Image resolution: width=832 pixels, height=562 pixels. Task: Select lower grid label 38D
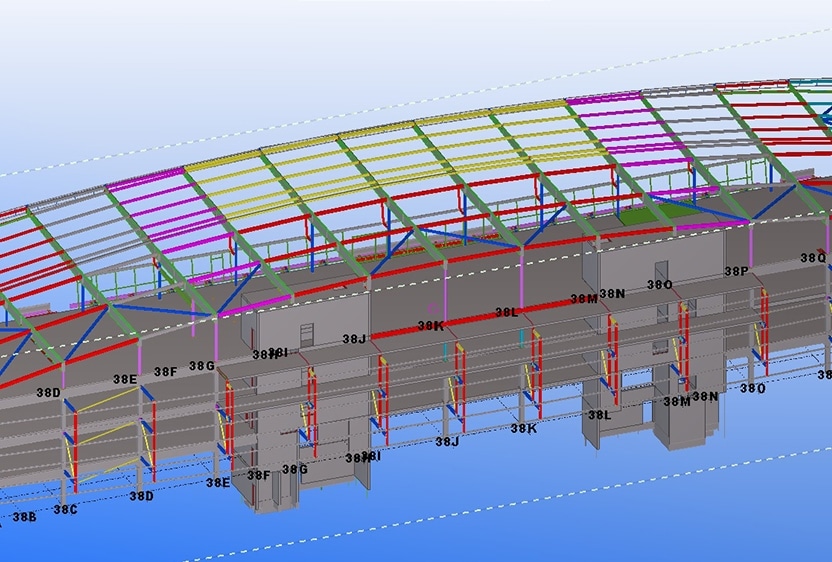[142, 496]
